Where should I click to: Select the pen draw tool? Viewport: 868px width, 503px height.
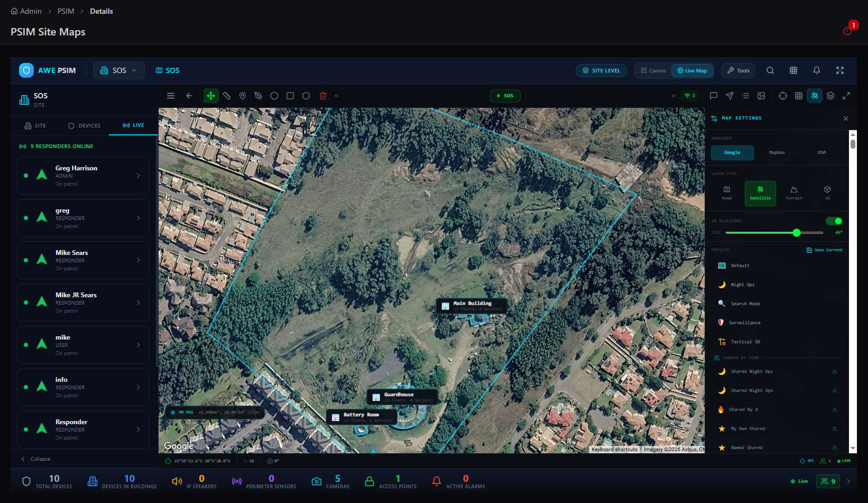point(258,96)
